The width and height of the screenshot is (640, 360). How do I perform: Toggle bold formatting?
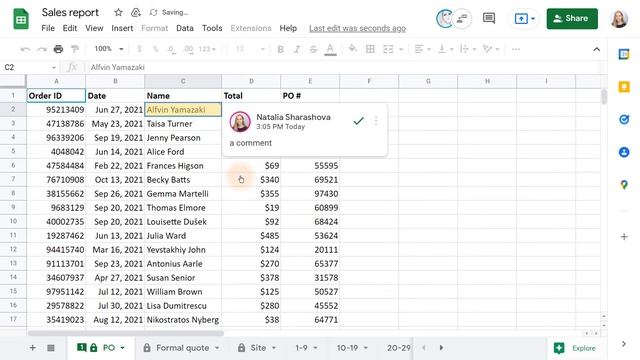point(280,49)
